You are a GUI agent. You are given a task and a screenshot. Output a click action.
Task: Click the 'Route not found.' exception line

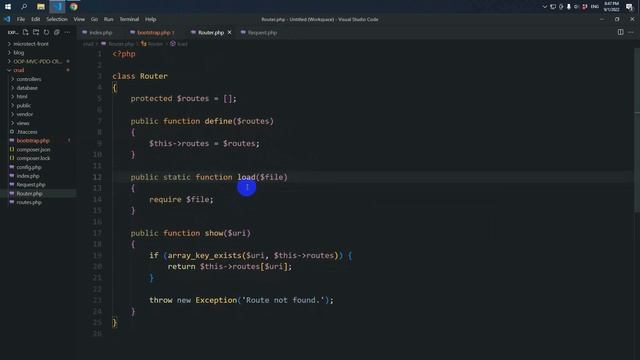(x=241, y=300)
